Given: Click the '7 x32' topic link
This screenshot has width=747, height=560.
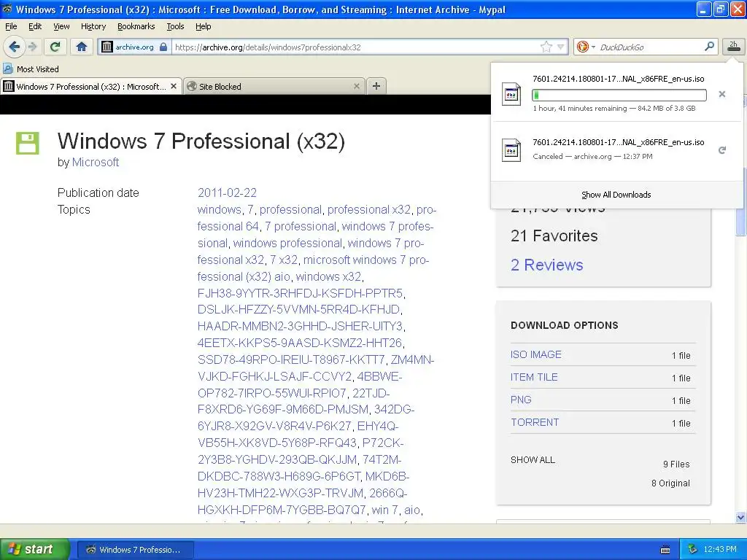Looking at the screenshot, I should pos(284,260).
